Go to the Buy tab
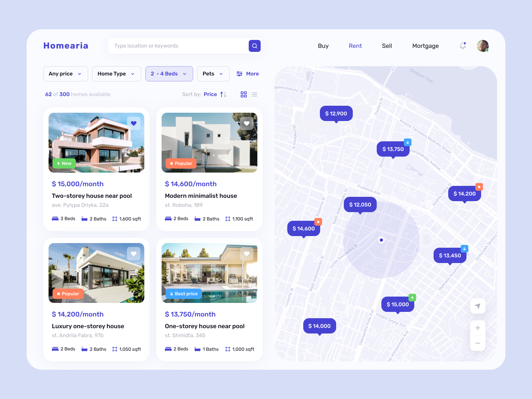Viewport: 532px width, 399px height. [323, 46]
